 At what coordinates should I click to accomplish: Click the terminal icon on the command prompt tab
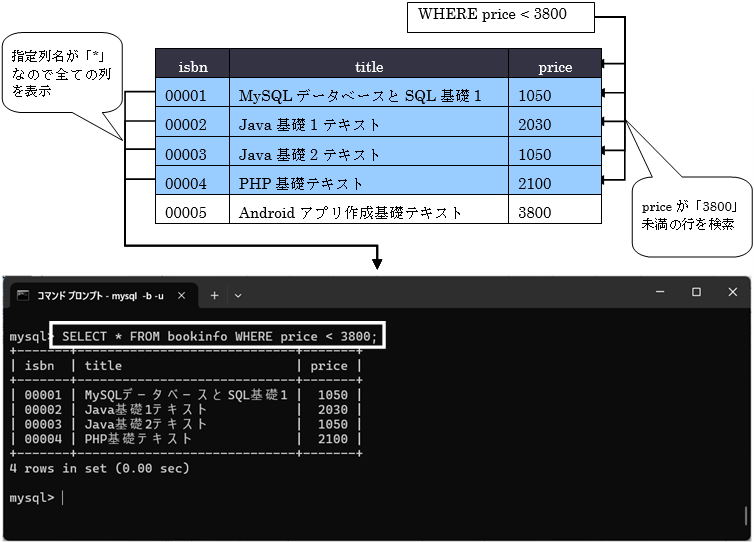click(x=22, y=296)
